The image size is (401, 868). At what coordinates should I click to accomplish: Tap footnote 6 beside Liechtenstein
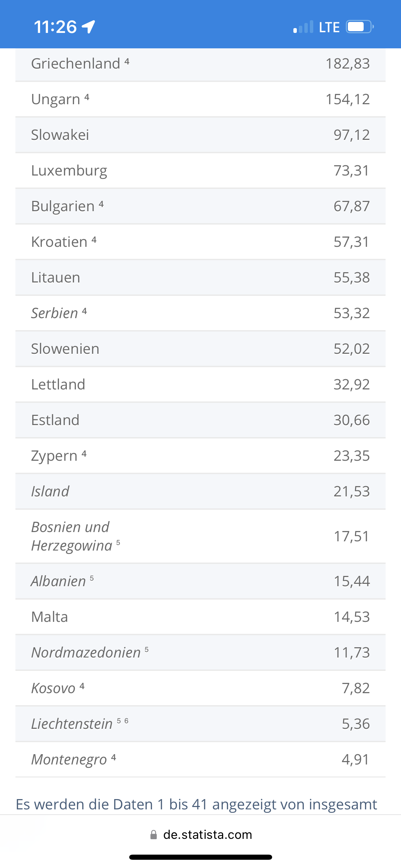click(126, 721)
